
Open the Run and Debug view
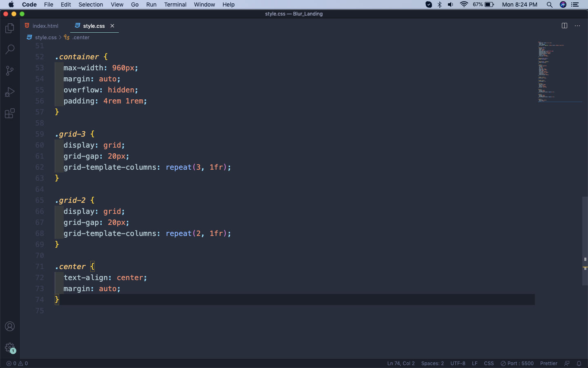10,92
